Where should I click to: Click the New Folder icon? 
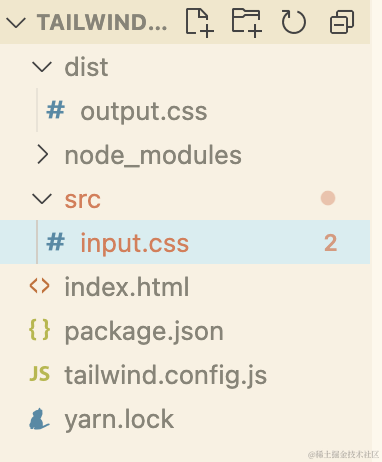(246, 23)
